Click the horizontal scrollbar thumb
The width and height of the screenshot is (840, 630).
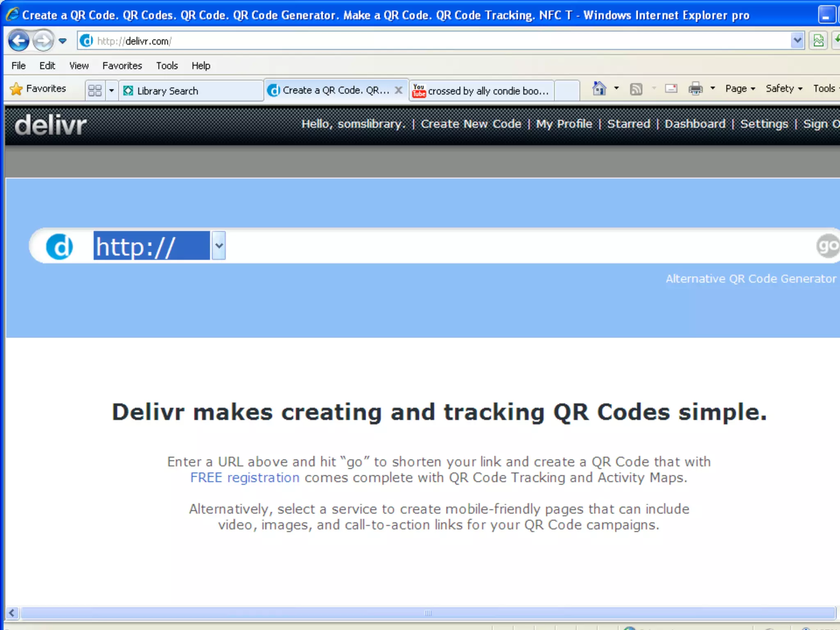(x=428, y=613)
